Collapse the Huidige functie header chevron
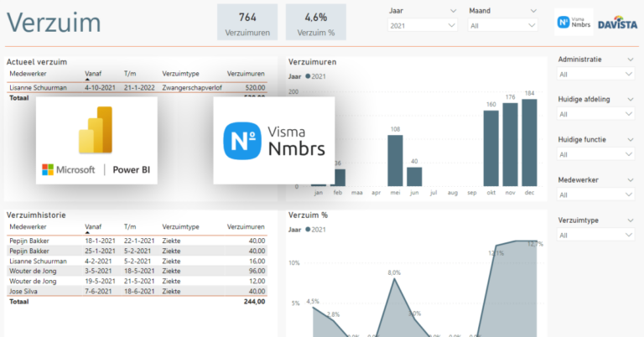 631,139
